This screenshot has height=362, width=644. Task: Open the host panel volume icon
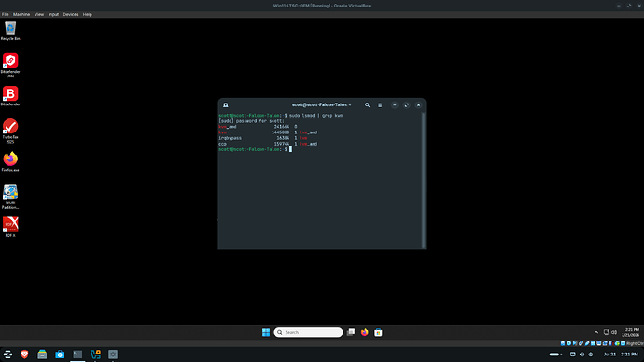582,355
